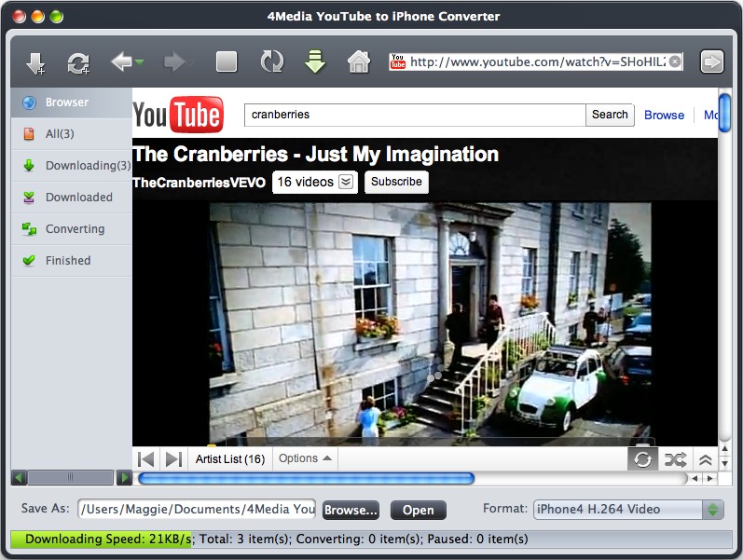This screenshot has width=743, height=560.
Task: Click the vertical scroll down arrow
Action: click(725, 464)
